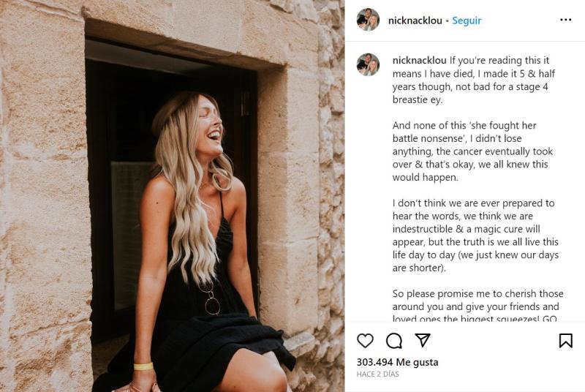Open comments via the speech bubble icon
585x392 pixels.
coord(394,341)
